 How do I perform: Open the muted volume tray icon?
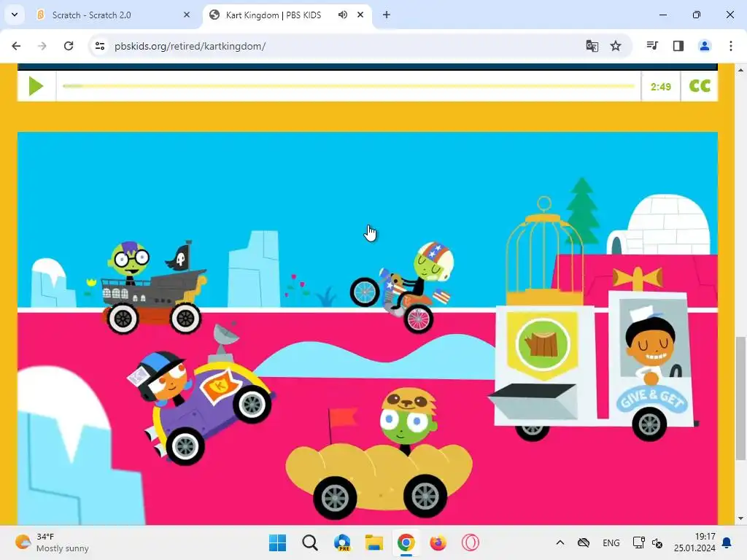point(657,542)
